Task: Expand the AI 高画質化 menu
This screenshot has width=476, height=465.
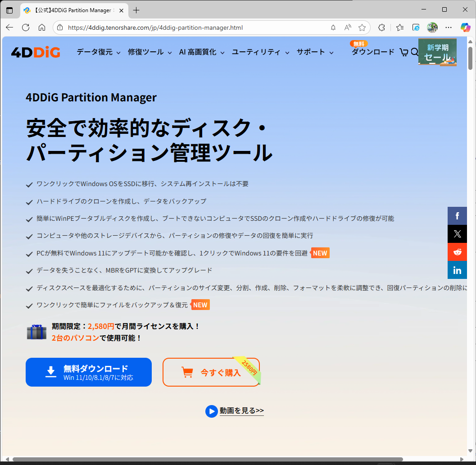Action: click(x=202, y=52)
